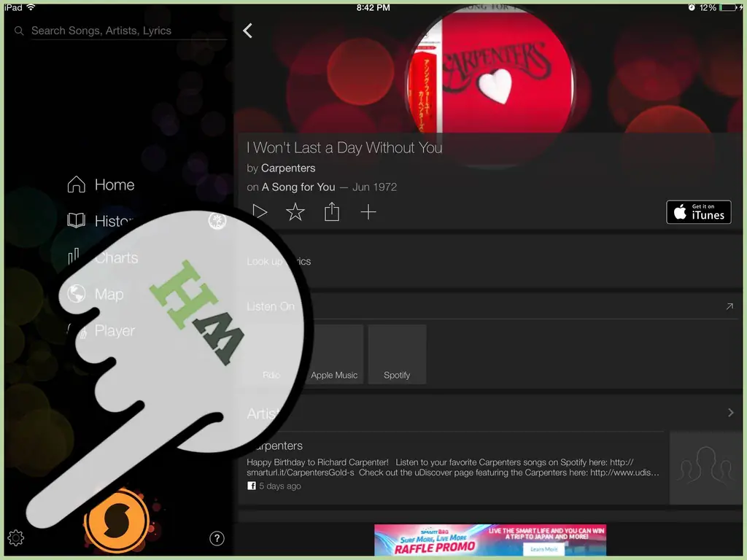747x560 pixels.
Task: Favorite the song with the star icon
Action: (295, 212)
